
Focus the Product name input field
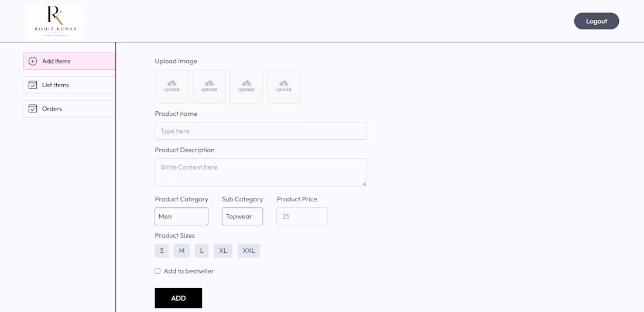[261, 131]
